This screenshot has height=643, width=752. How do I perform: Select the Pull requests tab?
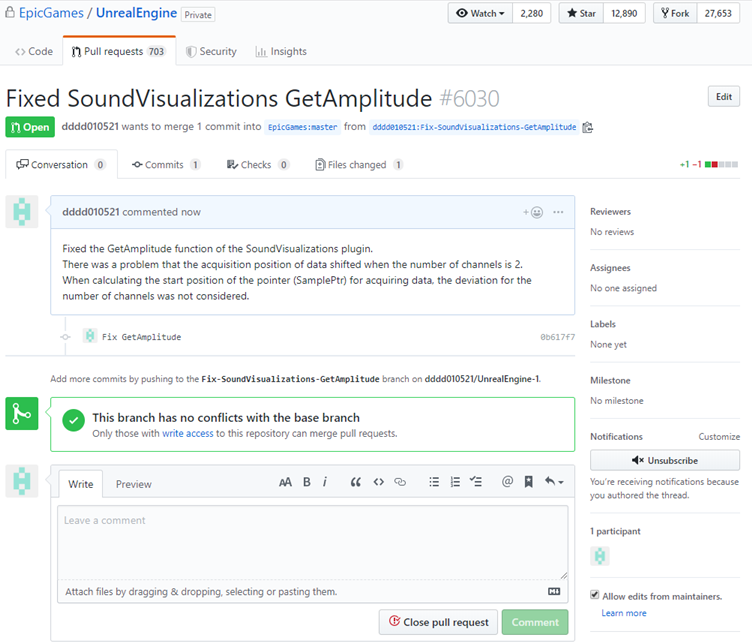[119, 51]
